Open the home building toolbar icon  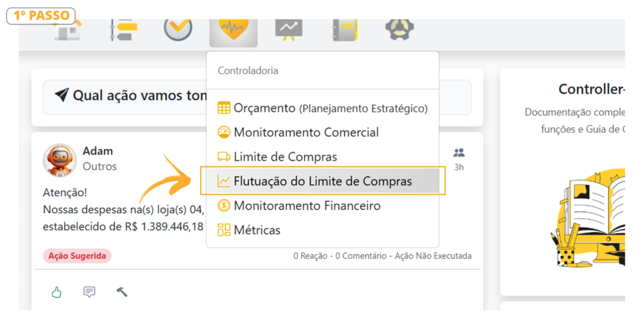pyautogui.click(x=68, y=30)
